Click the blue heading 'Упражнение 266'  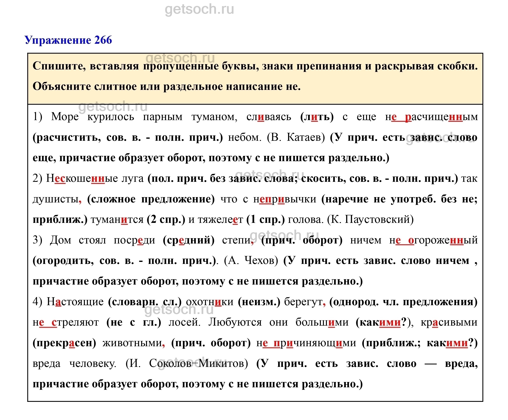[x=68, y=40]
